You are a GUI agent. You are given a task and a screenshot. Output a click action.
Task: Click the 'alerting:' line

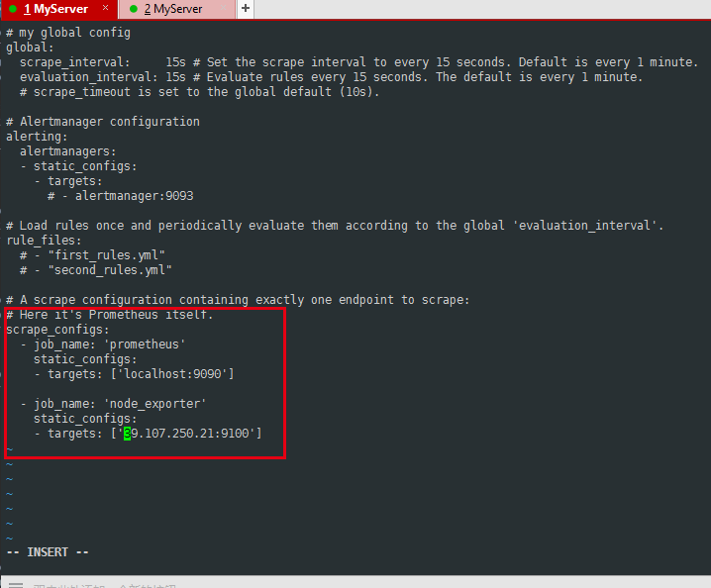pyautogui.click(x=37, y=137)
